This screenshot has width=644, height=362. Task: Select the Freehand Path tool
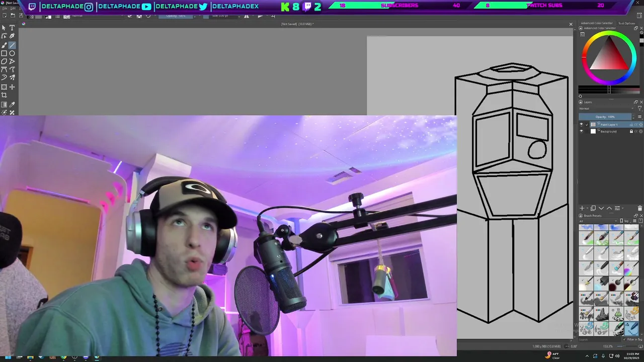coord(12,69)
